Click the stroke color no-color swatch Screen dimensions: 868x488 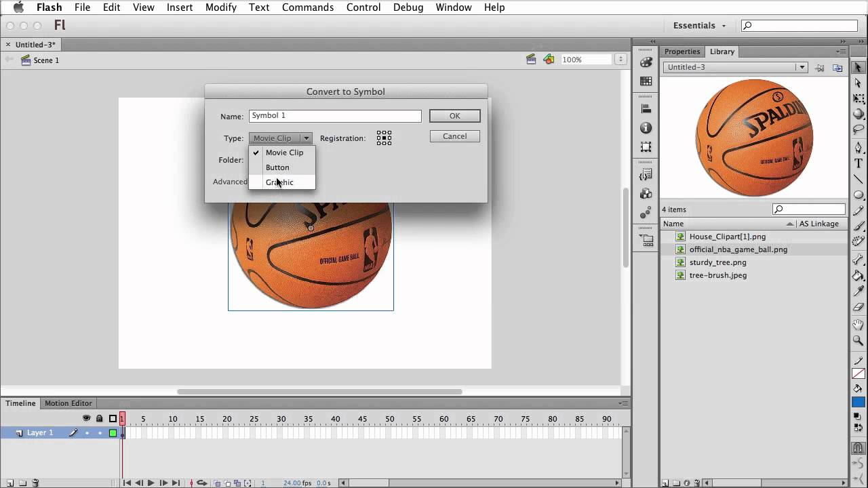[x=858, y=374]
